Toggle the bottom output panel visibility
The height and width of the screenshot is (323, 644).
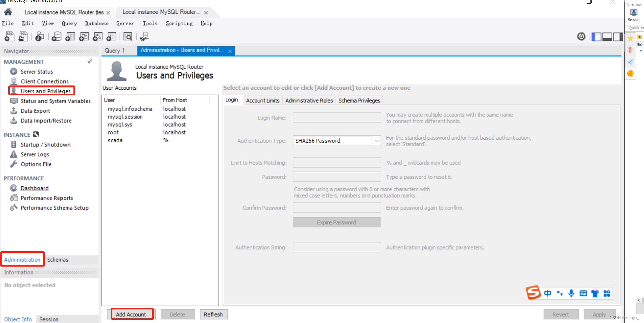pyautogui.click(x=607, y=37)
